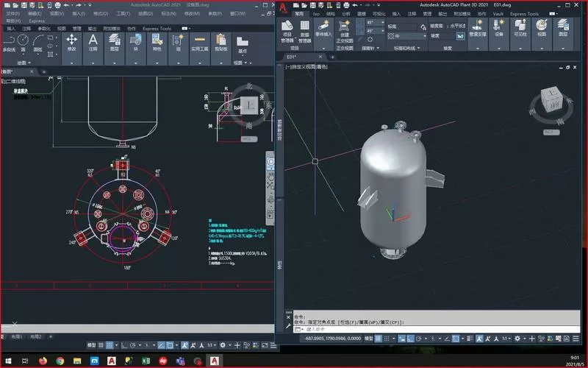Click new drawing tab plus next to E01*
Viewport: 588px width, 368px height.
(332, 57)
